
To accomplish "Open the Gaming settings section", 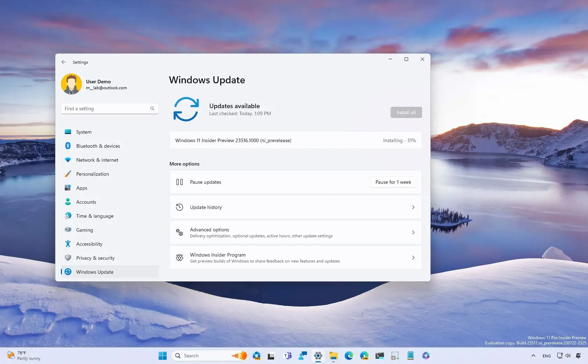I will click(84, 230).
